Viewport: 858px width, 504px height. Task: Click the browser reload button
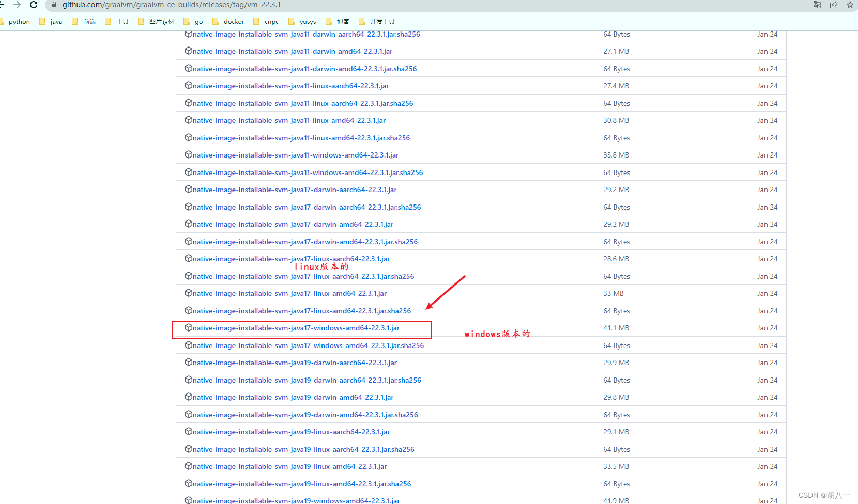coord(34,5)
